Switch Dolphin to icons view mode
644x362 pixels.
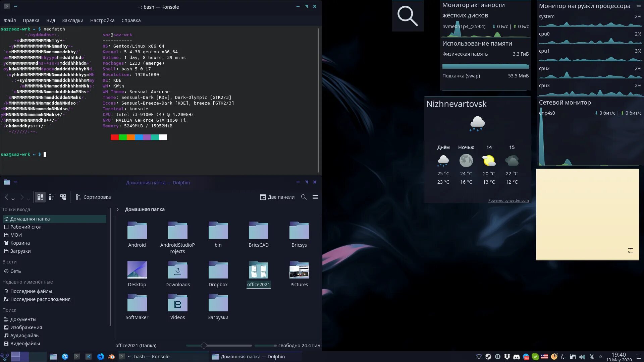(x=40, y=197)
